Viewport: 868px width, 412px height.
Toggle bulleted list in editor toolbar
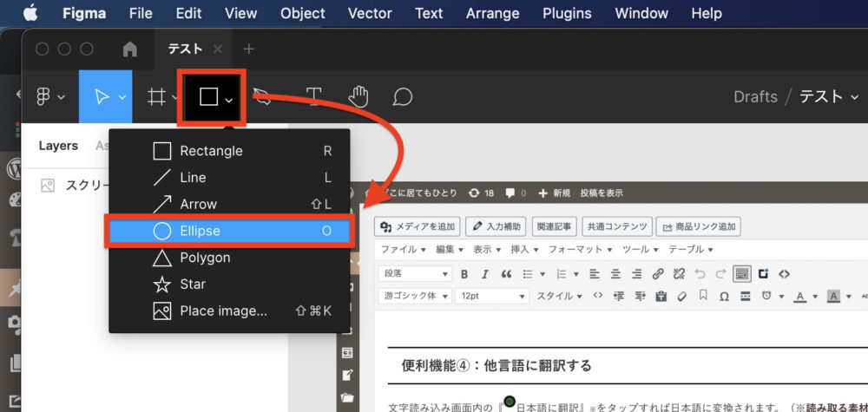pyautogui.click(x=528, y=274)
